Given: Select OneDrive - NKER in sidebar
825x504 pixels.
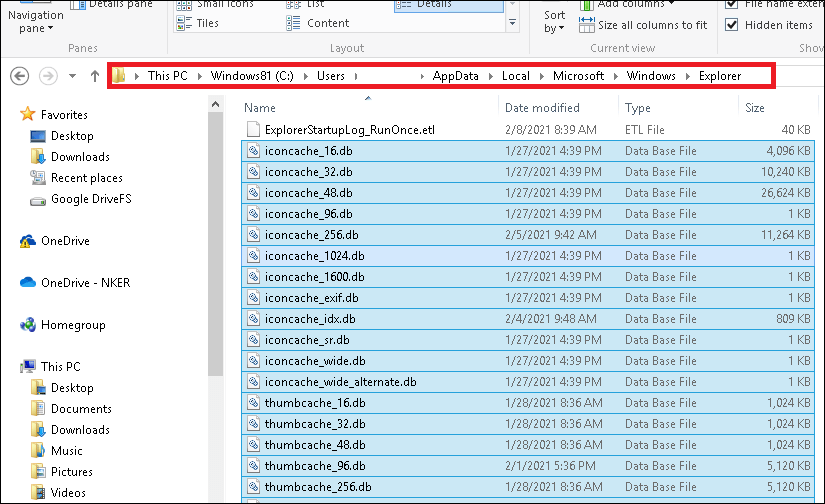Looking at the screenshot, I should (85, 283).
